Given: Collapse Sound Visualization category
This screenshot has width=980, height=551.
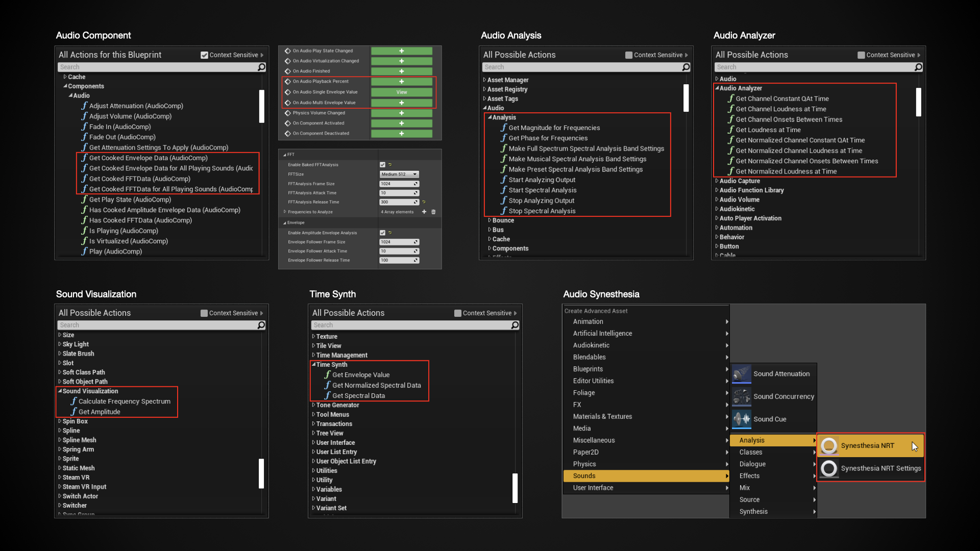Looking at the screenshot, I should click(x=60, y=391).
